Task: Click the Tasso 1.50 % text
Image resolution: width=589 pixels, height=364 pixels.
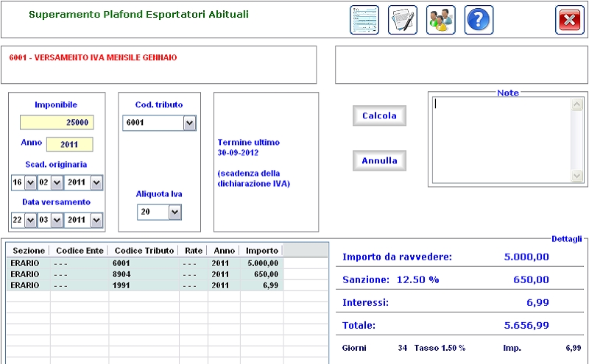Action: click(x=440, y=349)
